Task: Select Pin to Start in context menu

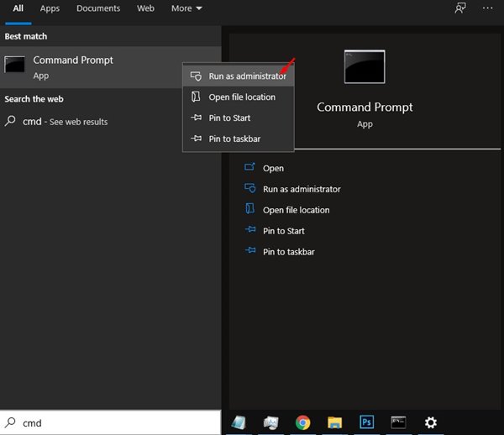Action: (229, 118)
